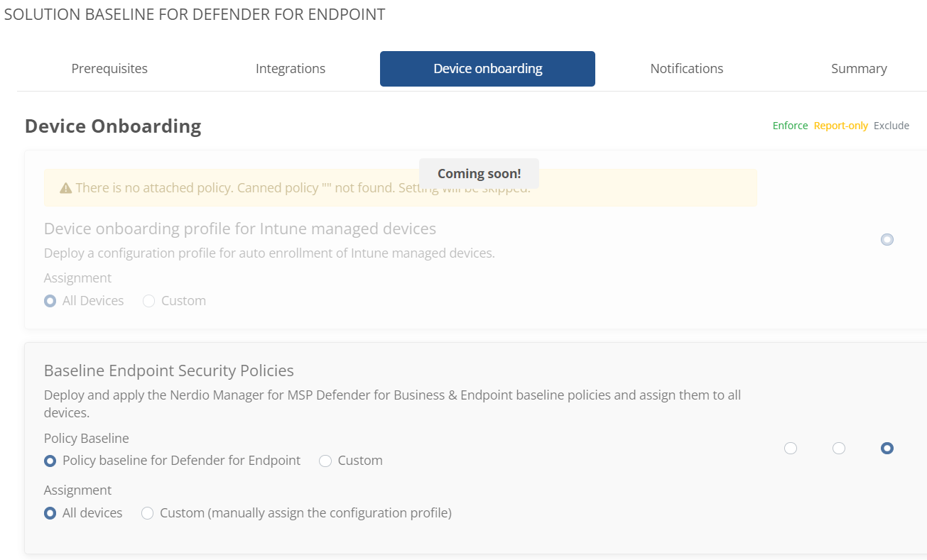Viewport: 927px width, 560px height.
Task: Set Baseline Endpoint Security Policies to Report-only
Action: click(839, 448)
